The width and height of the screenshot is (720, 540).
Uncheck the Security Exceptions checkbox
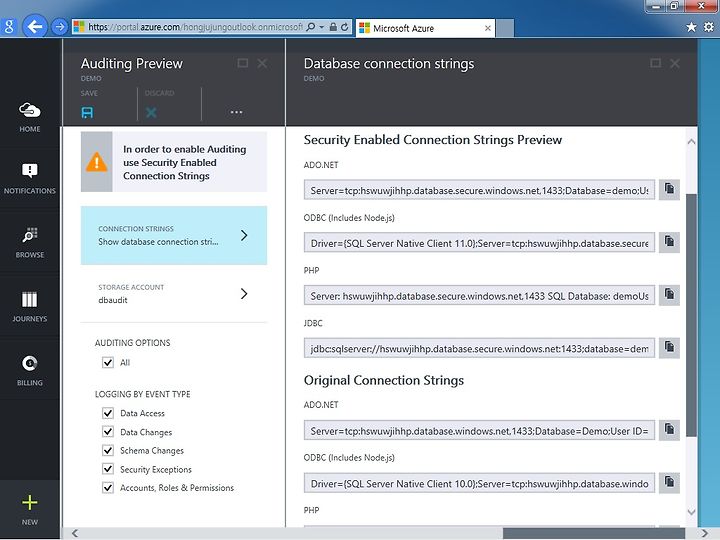pos(108,469)
